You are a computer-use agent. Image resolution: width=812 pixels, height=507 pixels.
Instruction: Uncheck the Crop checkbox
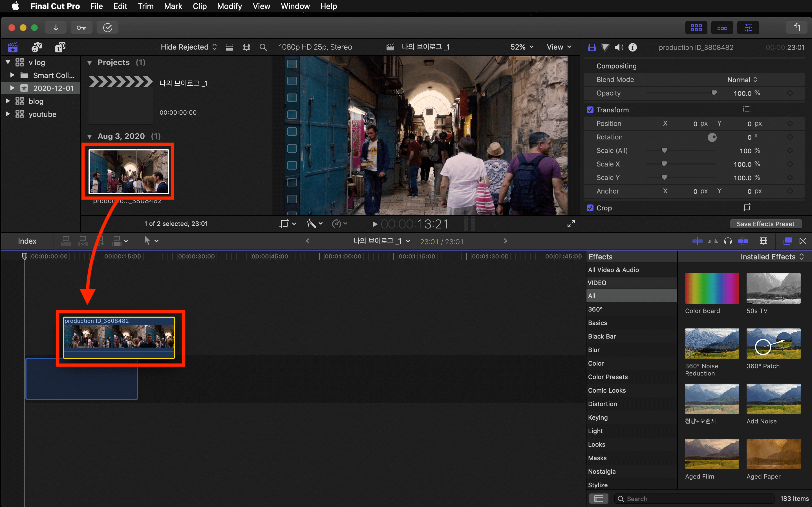(x=590, y=208)
